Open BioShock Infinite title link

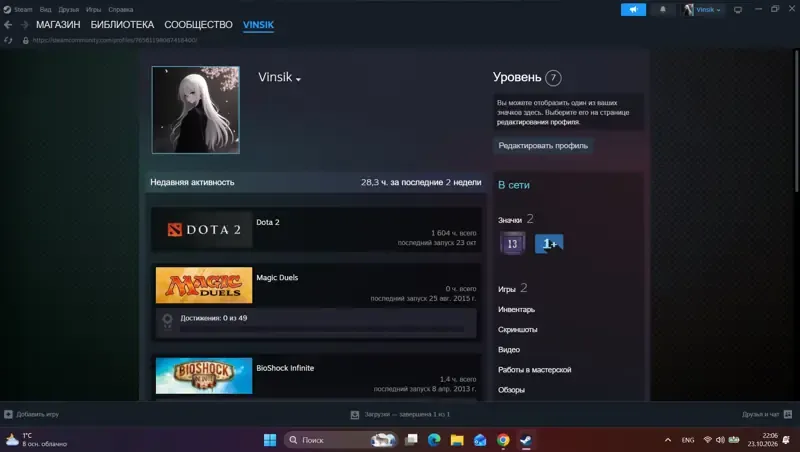[x=285, y=368]
